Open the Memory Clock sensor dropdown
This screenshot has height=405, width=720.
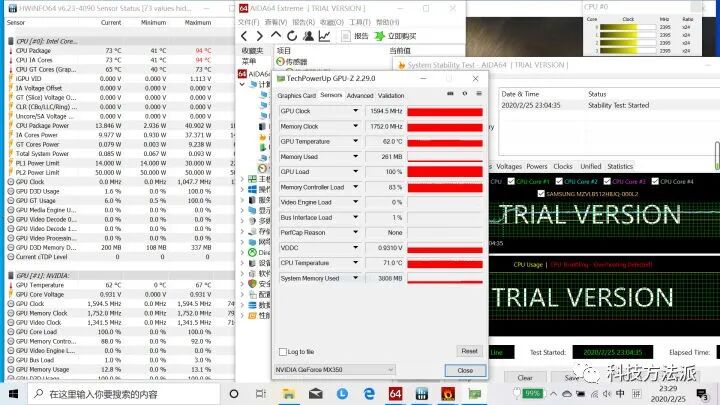(x=355, y=126)
